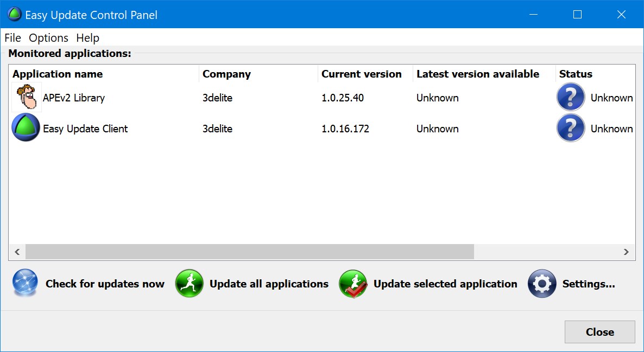Click the green runner Update all icon
The width and height of the screenshot is (644, 352).
189,284
